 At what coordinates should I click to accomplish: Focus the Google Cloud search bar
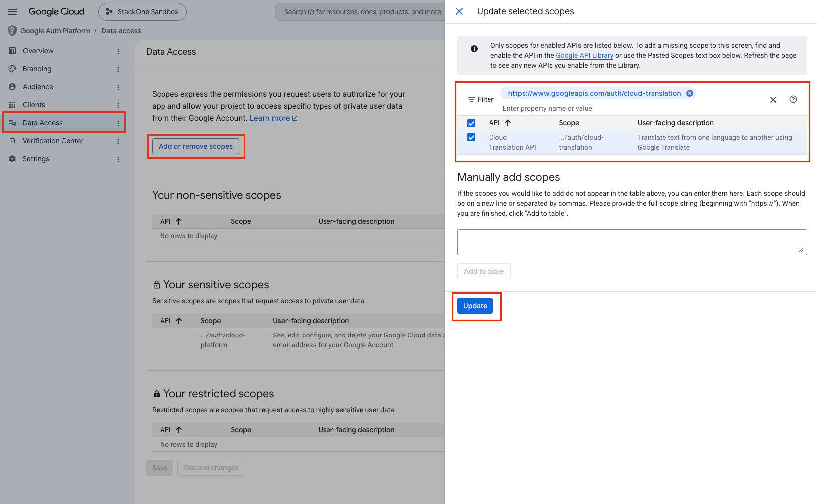click(360, 12)
